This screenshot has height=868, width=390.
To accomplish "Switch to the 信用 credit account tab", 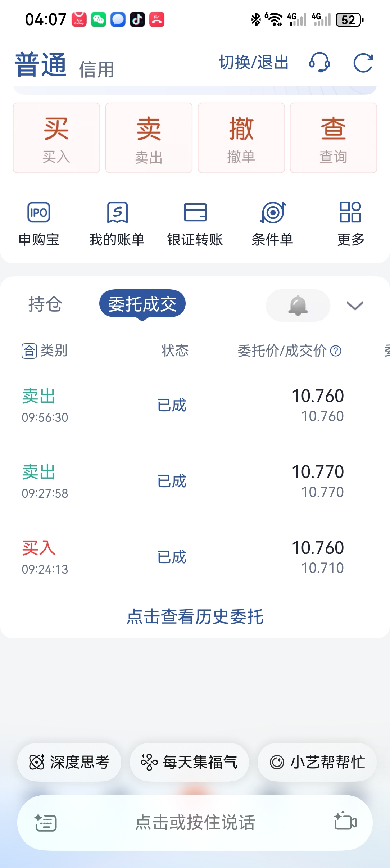I will (x=96, y=69).
